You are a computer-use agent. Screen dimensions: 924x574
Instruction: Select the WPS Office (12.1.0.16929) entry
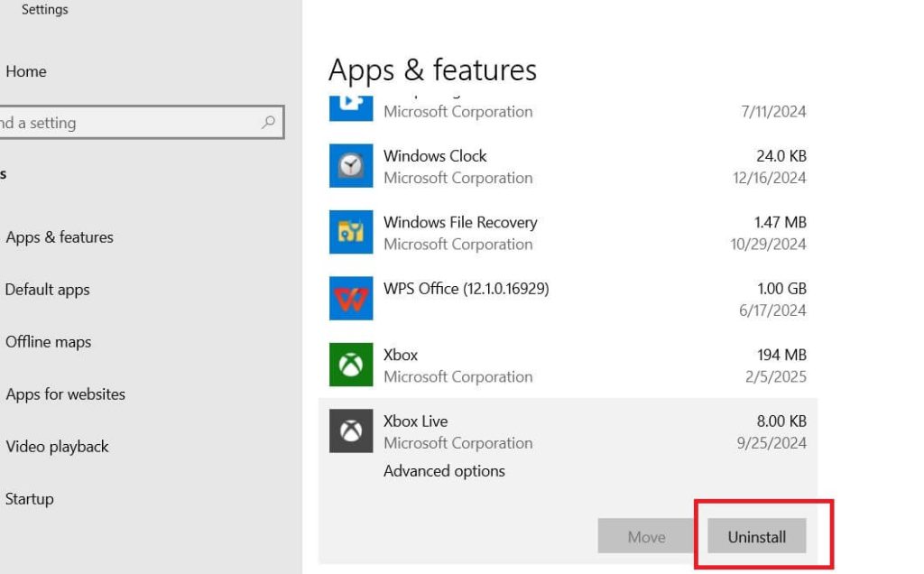[467, 288]
